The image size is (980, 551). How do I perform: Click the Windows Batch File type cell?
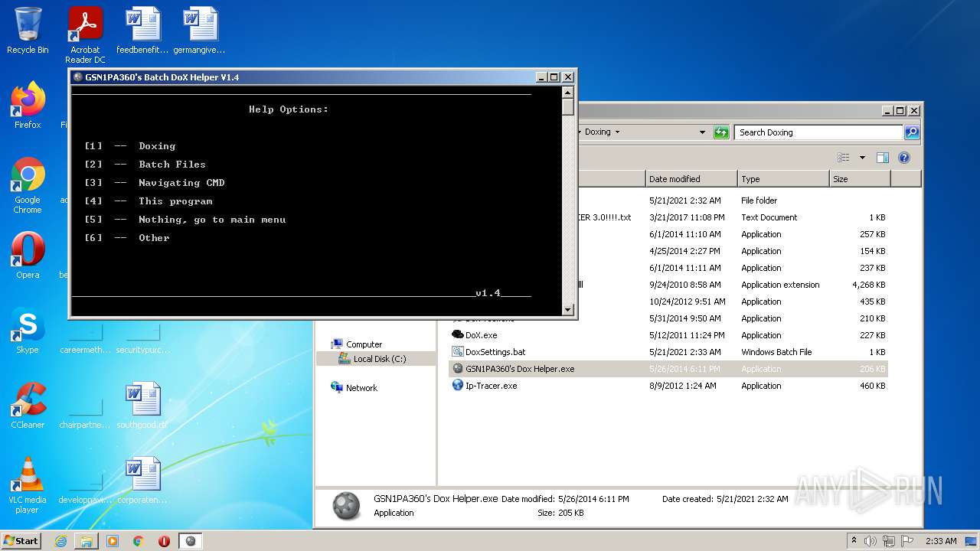(x=776, y=352)
